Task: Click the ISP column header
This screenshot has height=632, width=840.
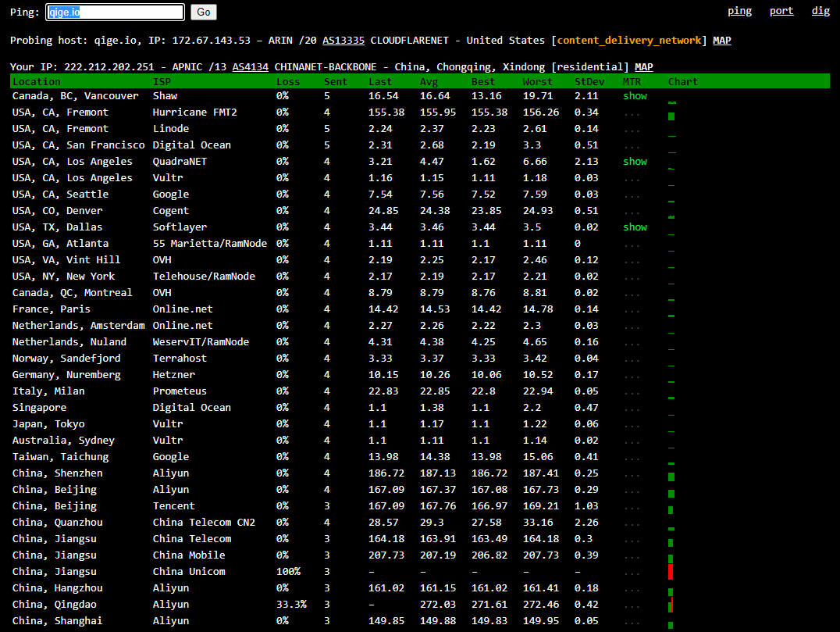Action: (x=162, y=81)
